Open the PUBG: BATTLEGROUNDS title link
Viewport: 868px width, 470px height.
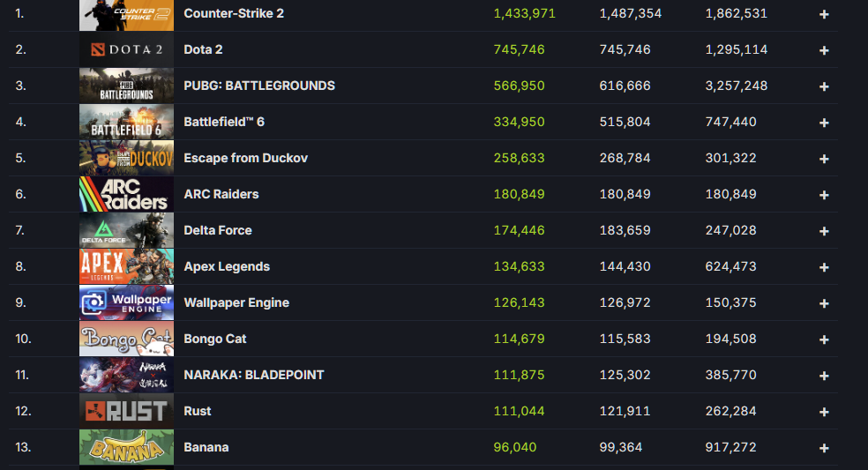pos(259,86)
